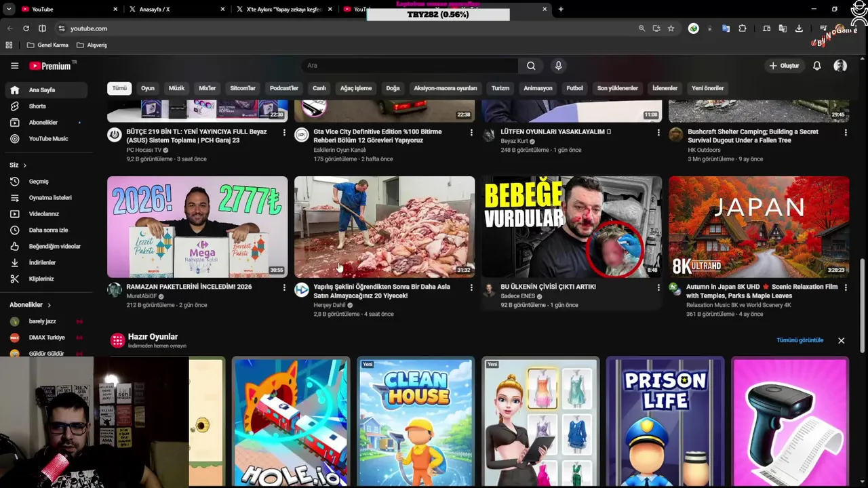Open more options for Yapılış Şeklini video
868x488 pixels.
[x=471, y=287]
